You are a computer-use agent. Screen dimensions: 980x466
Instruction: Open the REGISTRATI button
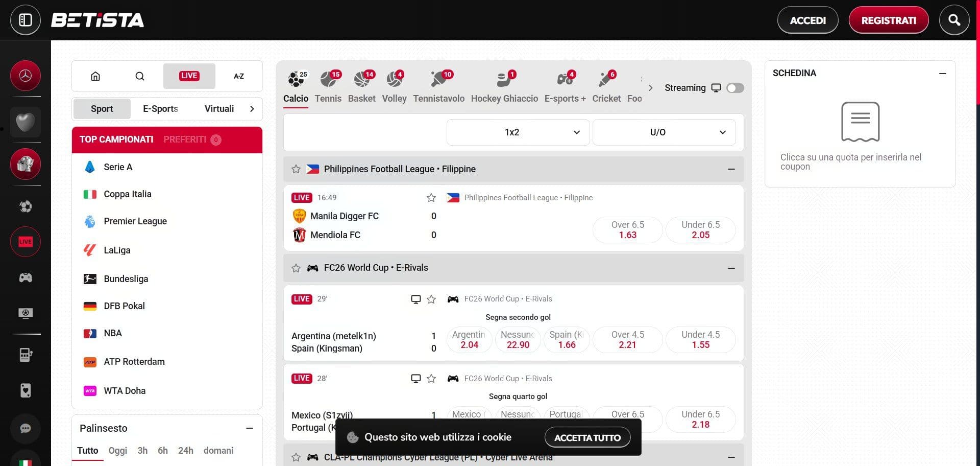[x=889, y=20]
